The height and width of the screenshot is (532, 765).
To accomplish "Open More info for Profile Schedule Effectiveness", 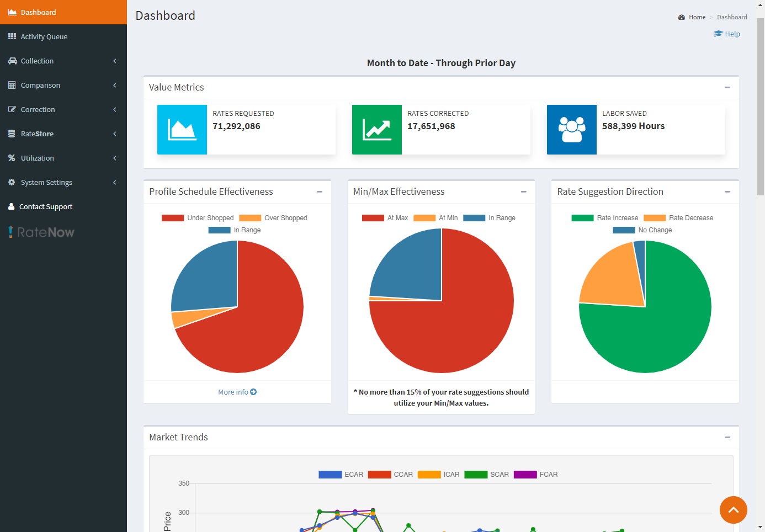I will [237, 392].
